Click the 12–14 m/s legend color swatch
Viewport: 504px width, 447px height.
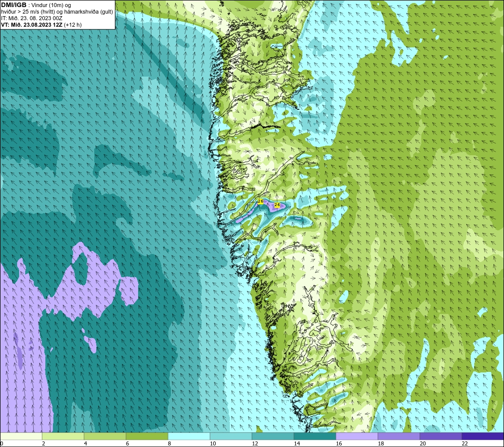tap(273, 436)
